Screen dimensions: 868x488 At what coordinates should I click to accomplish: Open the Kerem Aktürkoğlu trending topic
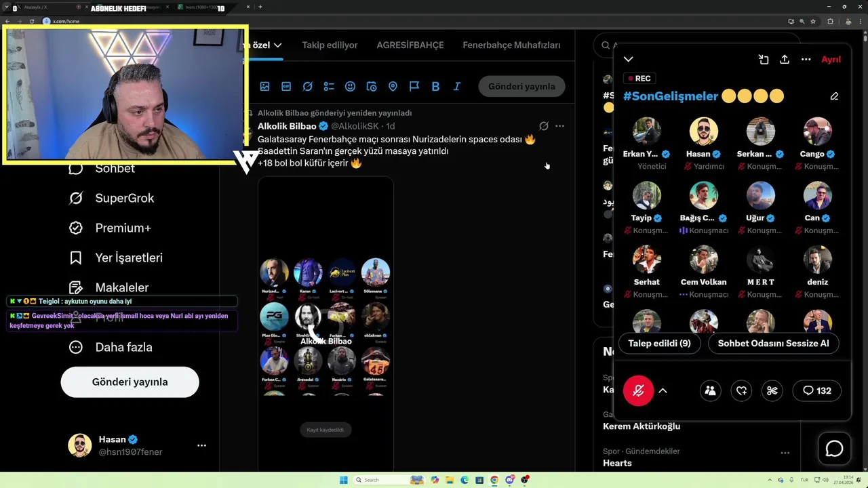coord(642,426)
